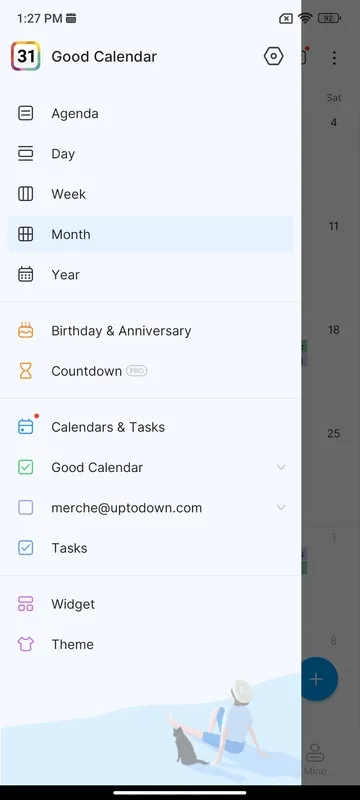The height and width of the screenshot is (800, 360).
Task: Uncheck the Tasks checkbox
Action: pos(25,548)
